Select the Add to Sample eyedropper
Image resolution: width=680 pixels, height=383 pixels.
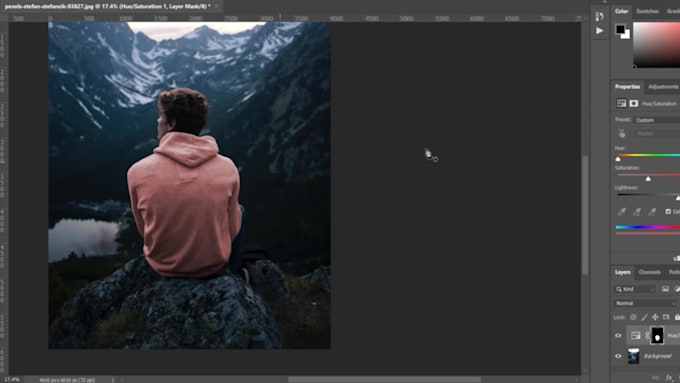(x=637, y=212)
